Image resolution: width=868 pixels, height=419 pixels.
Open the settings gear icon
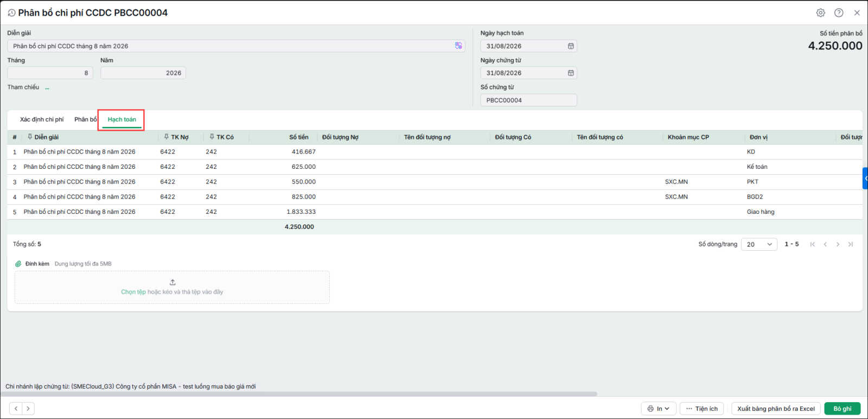(821, 12)
